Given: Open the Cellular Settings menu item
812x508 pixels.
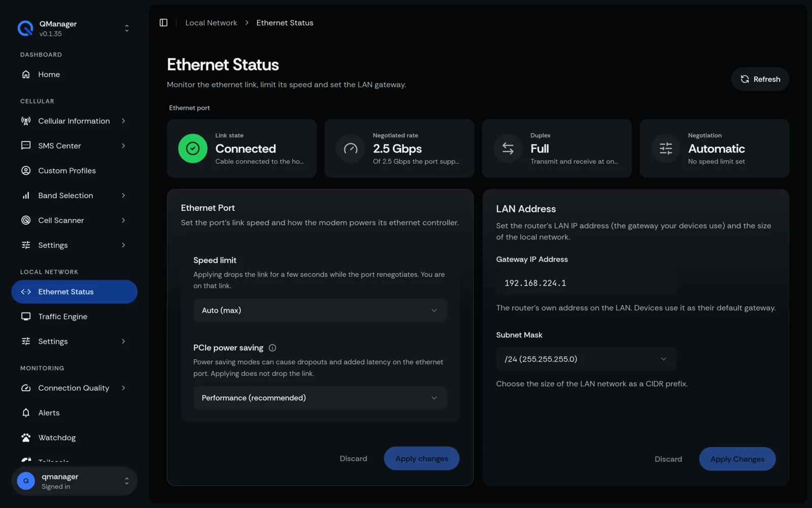Looking at the screenshot, I should click(75, 245).
